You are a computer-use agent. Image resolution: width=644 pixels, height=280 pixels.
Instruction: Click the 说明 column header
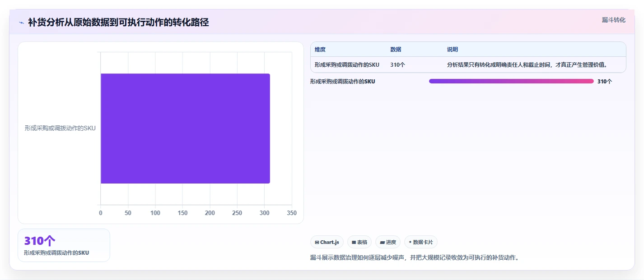[453, 50]
